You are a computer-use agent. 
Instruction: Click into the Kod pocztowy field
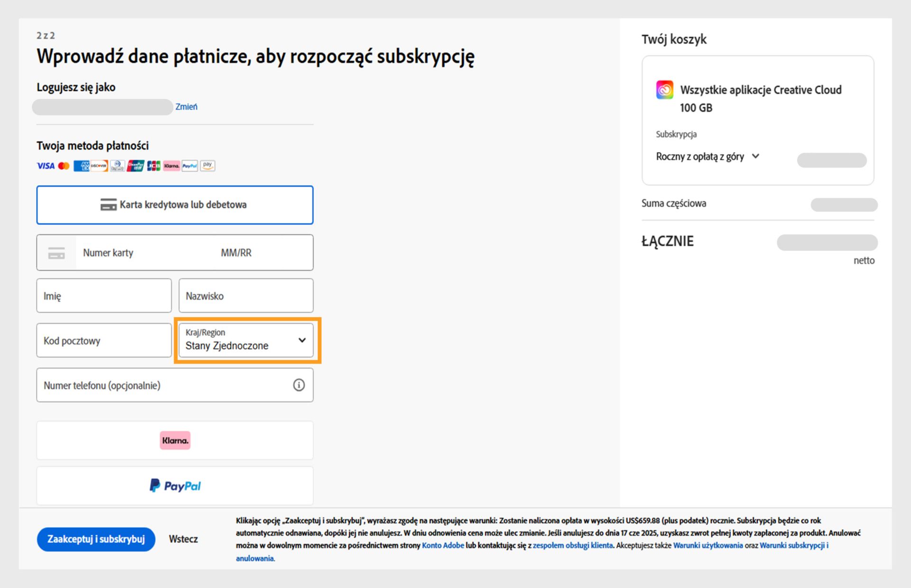click(x=103, y=340)
